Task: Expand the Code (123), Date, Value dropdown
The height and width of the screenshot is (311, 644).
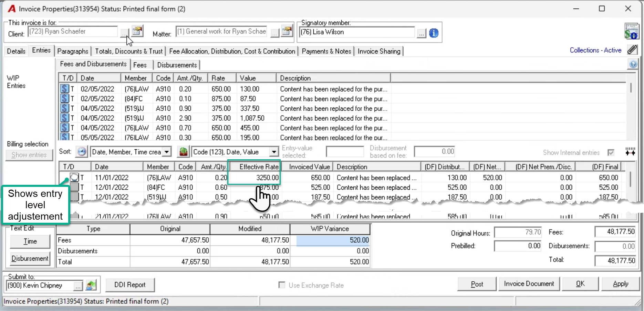Action: click(x=274, y=152)
